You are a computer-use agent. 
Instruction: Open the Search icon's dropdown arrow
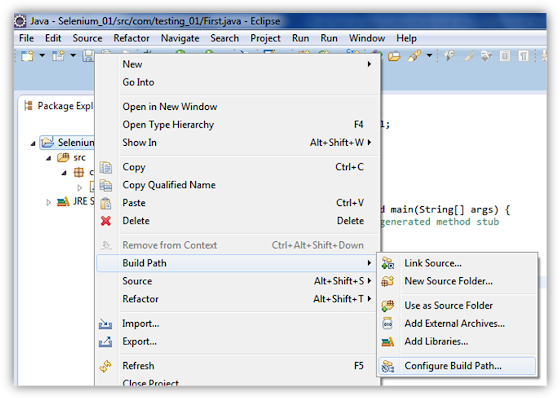429,55
